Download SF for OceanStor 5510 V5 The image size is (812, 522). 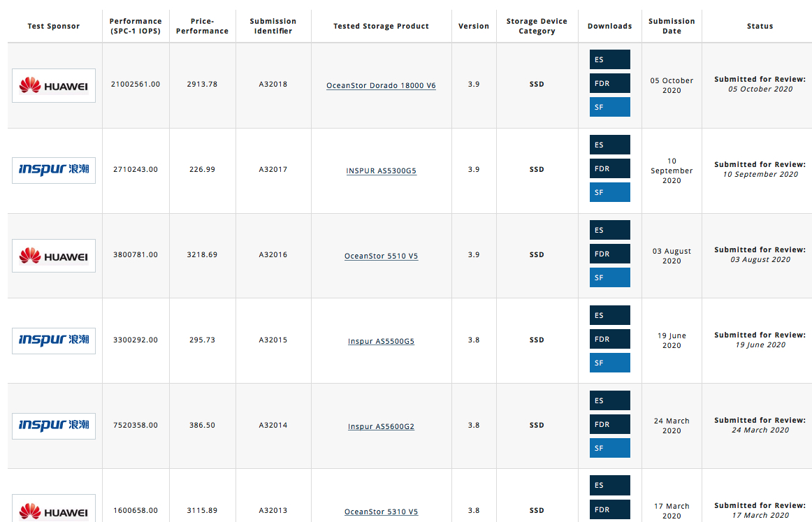click(x=610, y=277)
